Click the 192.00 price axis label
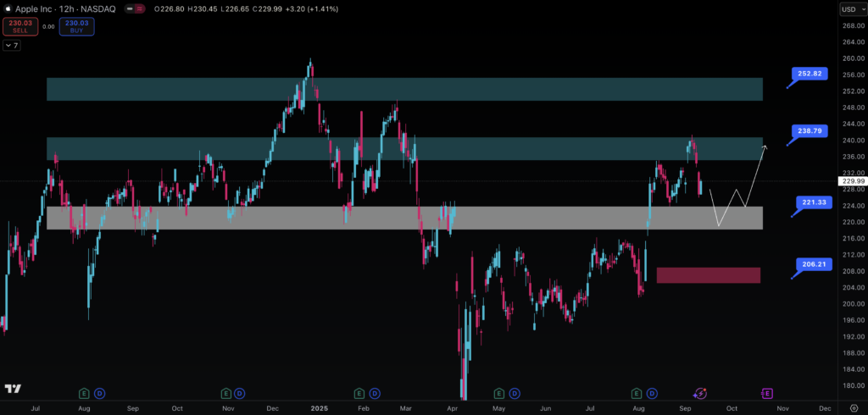The height and width of the screenshot is (415, 868). click(853, 336)
